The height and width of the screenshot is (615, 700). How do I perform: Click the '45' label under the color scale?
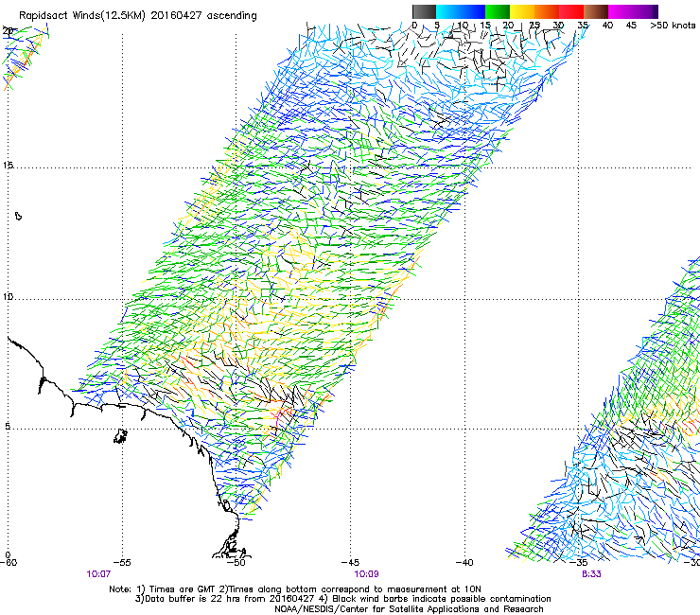tap(631, 26)
